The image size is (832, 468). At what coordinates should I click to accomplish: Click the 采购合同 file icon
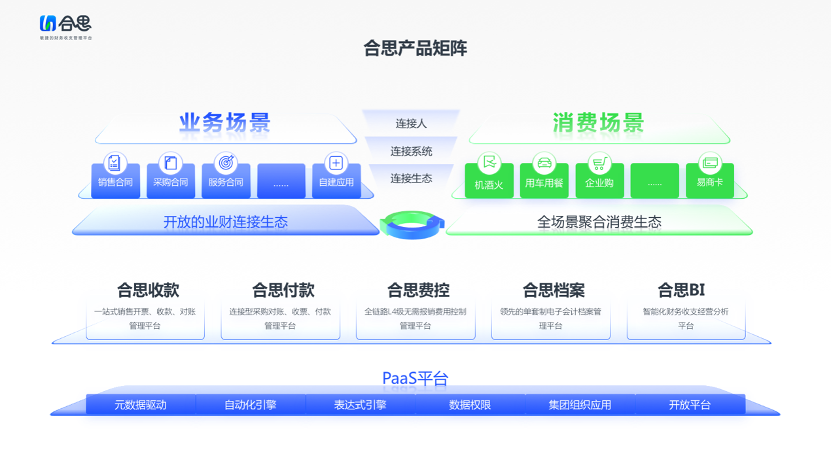coord(170,162)
